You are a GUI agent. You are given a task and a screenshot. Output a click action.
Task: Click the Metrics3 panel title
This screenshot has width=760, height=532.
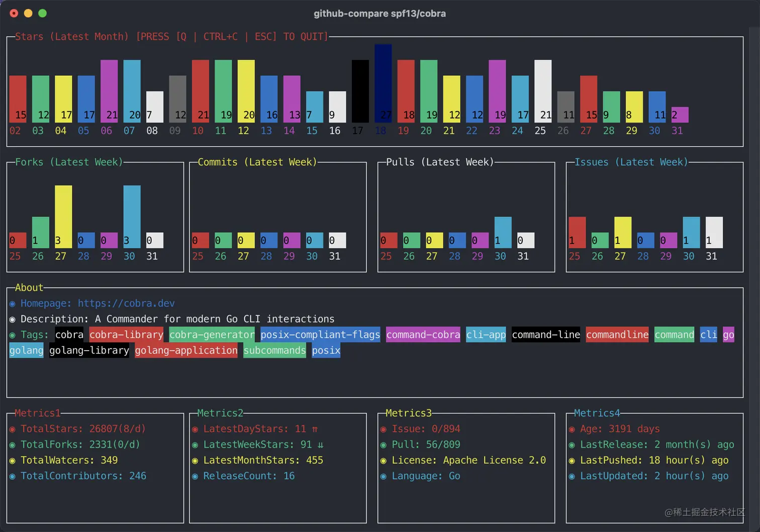[x=409, y=413]
